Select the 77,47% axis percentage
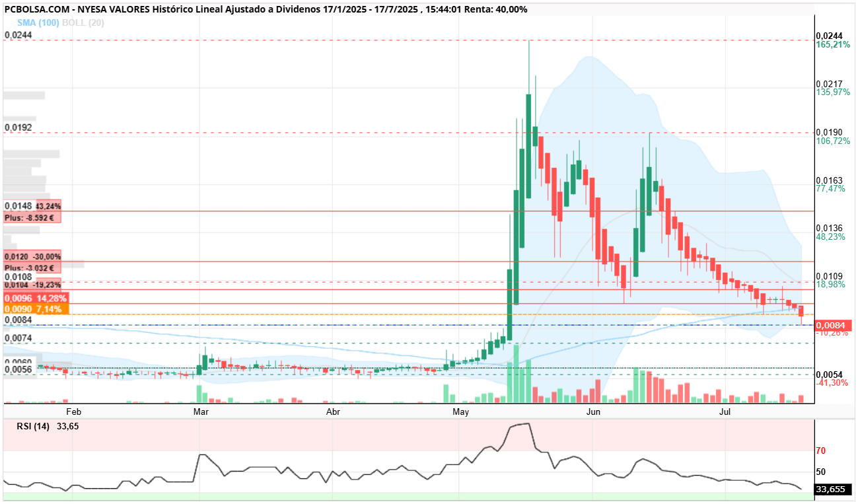The image size is (858, 504). 831,189
